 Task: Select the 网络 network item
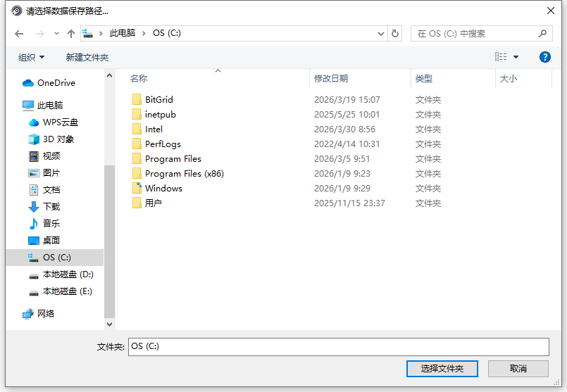pos(46,314)
